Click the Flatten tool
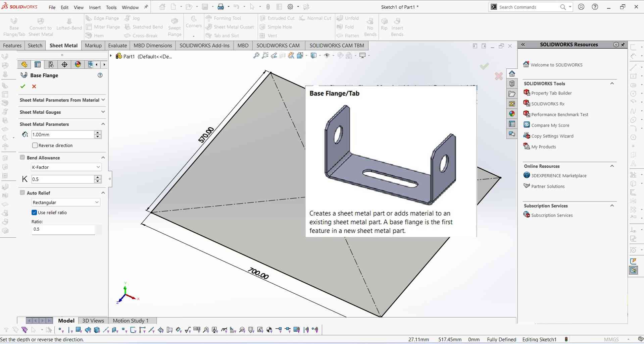 click(348, 36)
